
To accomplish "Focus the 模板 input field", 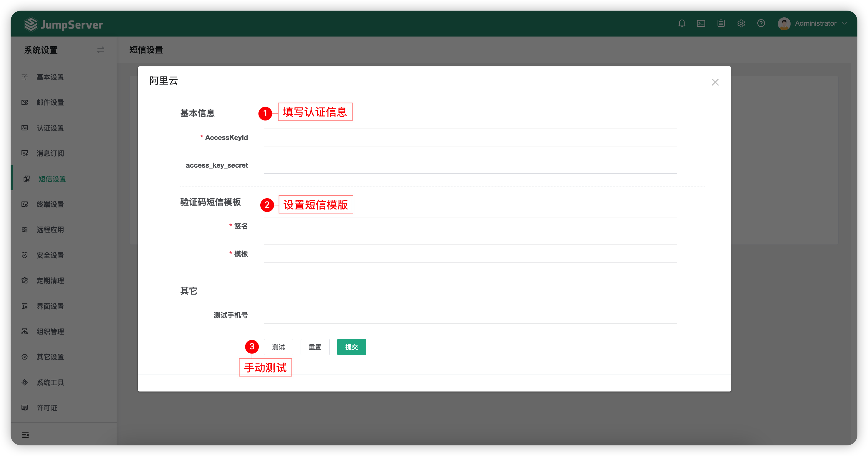I will click(470, 253).
